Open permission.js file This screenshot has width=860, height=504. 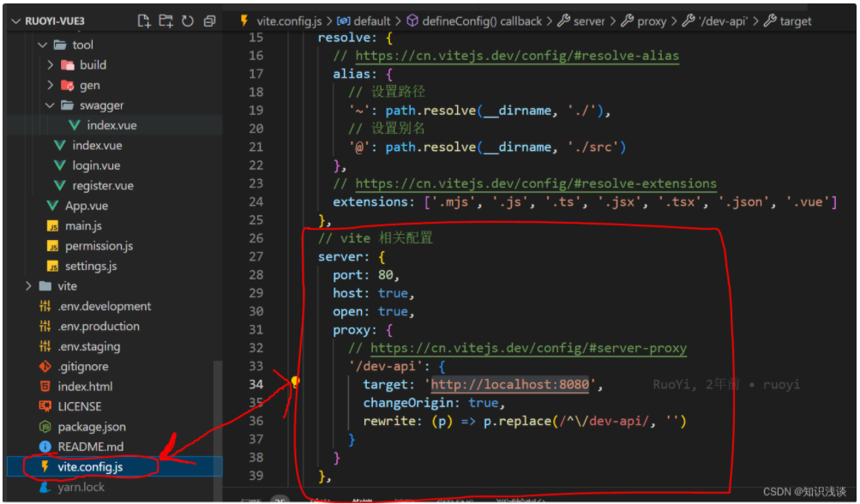coord(99,246)
